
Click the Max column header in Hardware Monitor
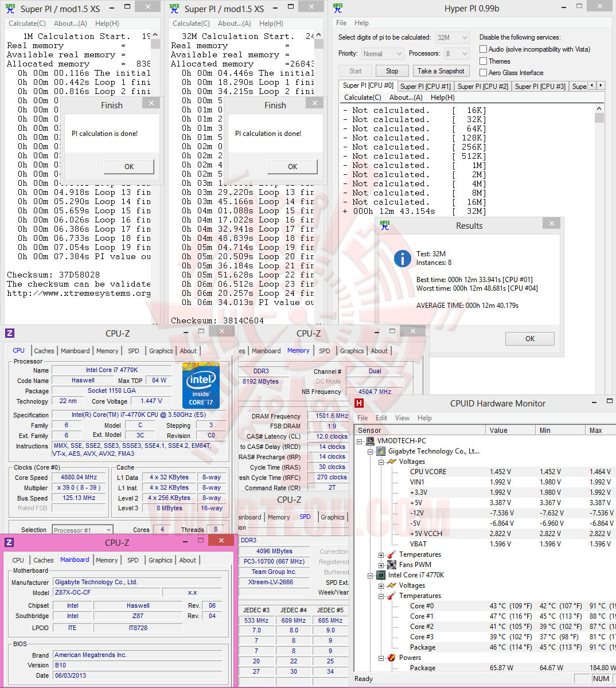pos(601,430)
